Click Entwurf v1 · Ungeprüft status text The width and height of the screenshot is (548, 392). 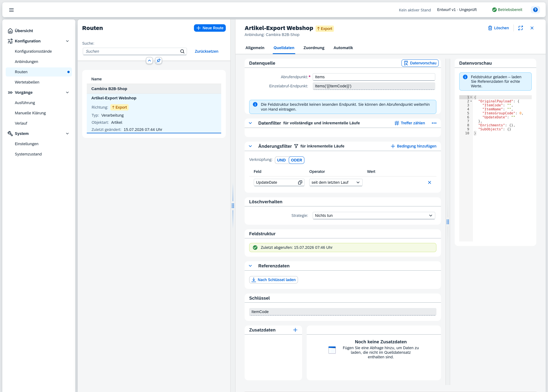pyautogui.click(x=457, y=10)
